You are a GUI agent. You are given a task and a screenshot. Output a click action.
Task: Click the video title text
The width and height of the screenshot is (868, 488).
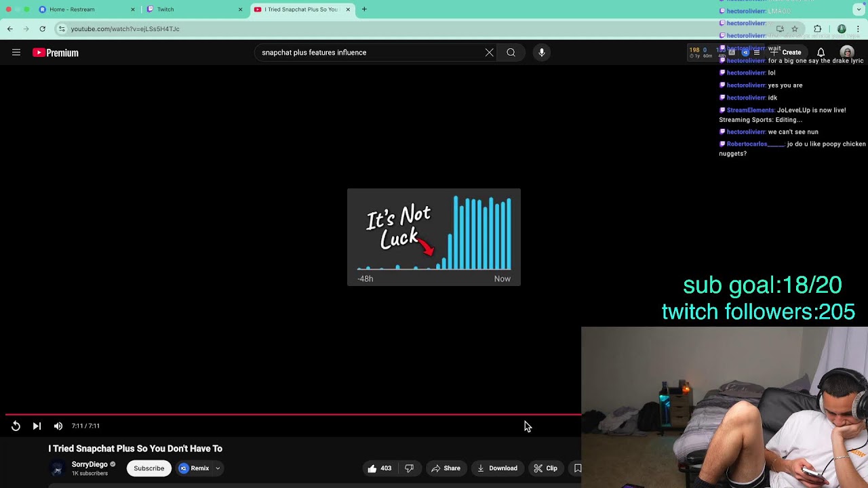pos(135,449)
